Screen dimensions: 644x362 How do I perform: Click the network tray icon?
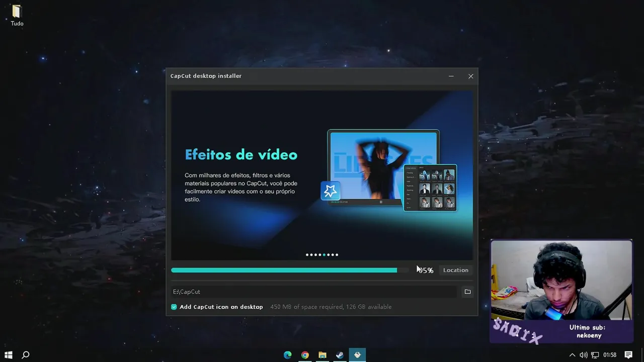[595, 355]
